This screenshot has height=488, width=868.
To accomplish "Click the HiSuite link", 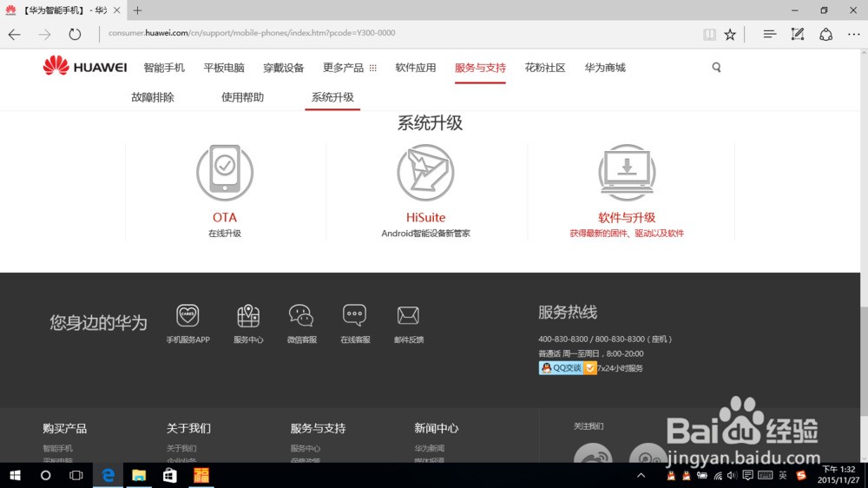I will tap(425, 217).
